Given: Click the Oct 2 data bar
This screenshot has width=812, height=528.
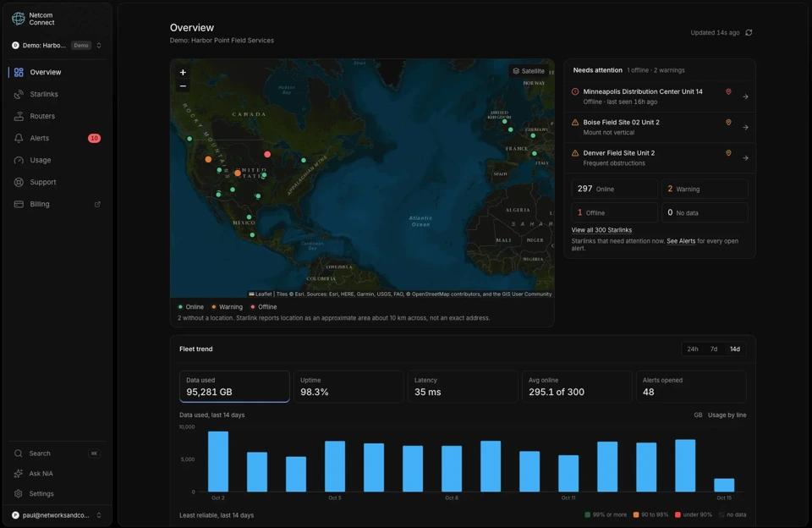Looking at the screenshot, I should 218,462.
